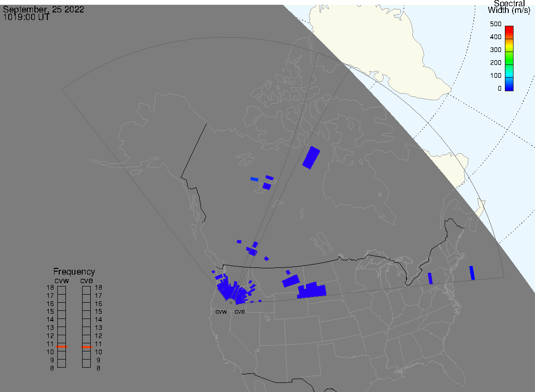535x392 pixels.
Task: Click the wide blue scatter block over the Dakotas
Action: pyautogui.click(x=311, y=290)
